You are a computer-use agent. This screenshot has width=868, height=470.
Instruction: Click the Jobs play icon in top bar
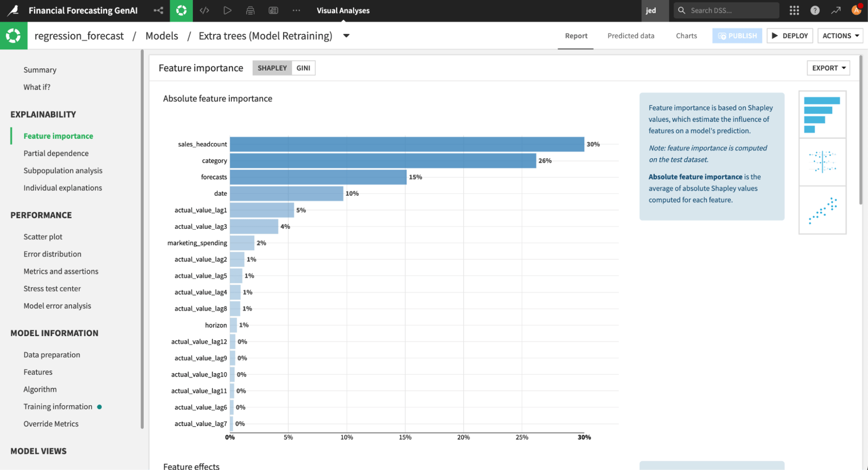point(227,10)
